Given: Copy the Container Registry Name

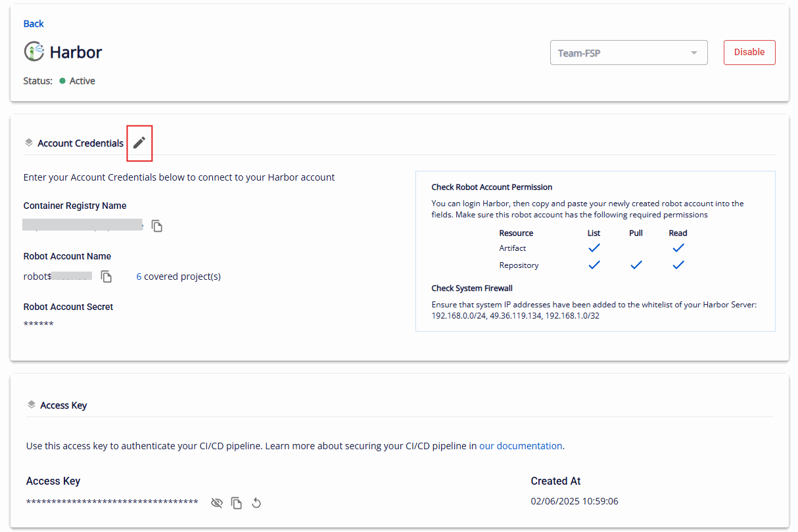Looking at the screenshot, I should click(x=157, y=226).
